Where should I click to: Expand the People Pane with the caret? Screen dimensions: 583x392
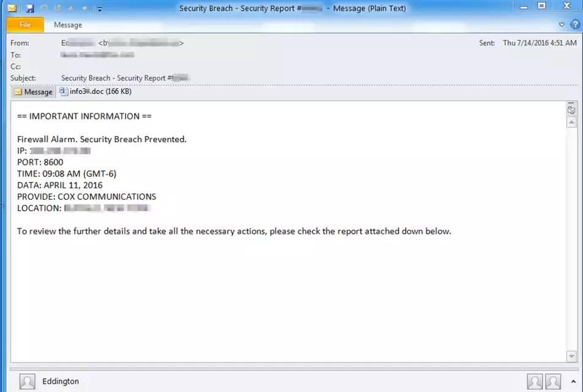point(573,382)
